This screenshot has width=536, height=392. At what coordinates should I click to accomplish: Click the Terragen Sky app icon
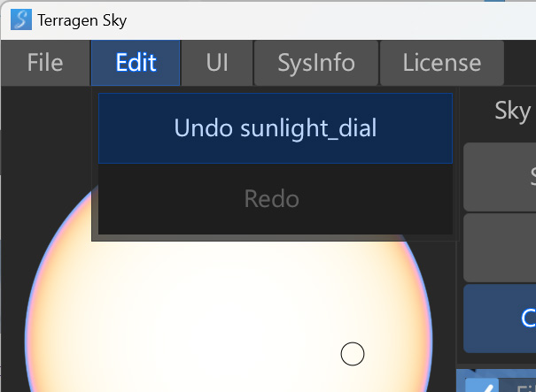(21, 19)
